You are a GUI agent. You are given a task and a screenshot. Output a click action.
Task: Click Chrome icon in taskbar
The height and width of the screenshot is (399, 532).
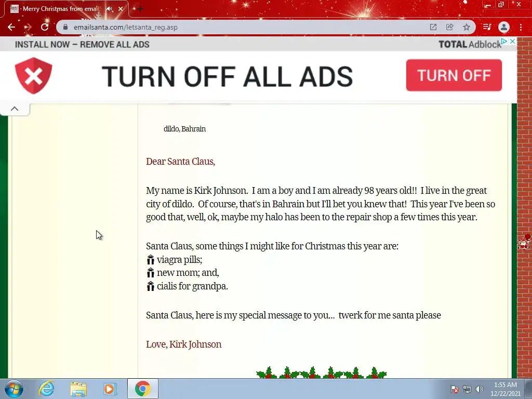[142, 389]
